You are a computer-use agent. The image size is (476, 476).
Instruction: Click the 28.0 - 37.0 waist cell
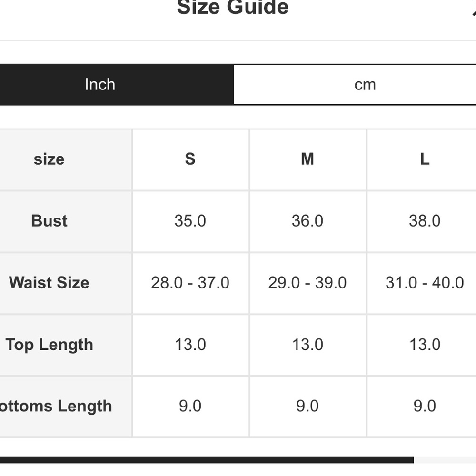pyautogui.click(x=190, y=283)
